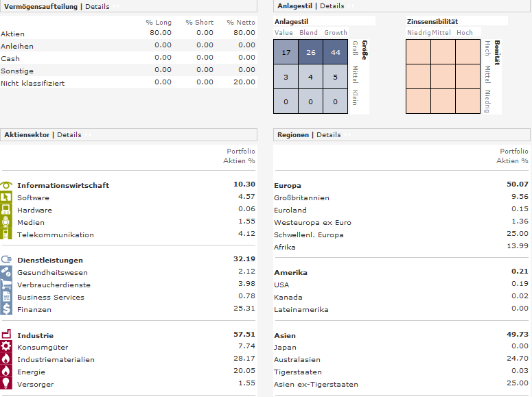Viewport: 532px width, 397px height.
Task: Select the Large Growth style box cell 44
Action: (336, 52)
